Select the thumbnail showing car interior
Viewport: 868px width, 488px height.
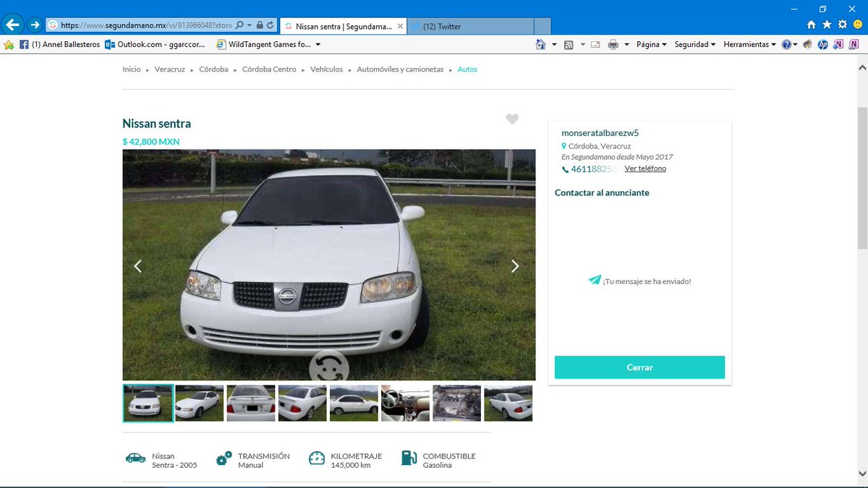tap(405, 403)
